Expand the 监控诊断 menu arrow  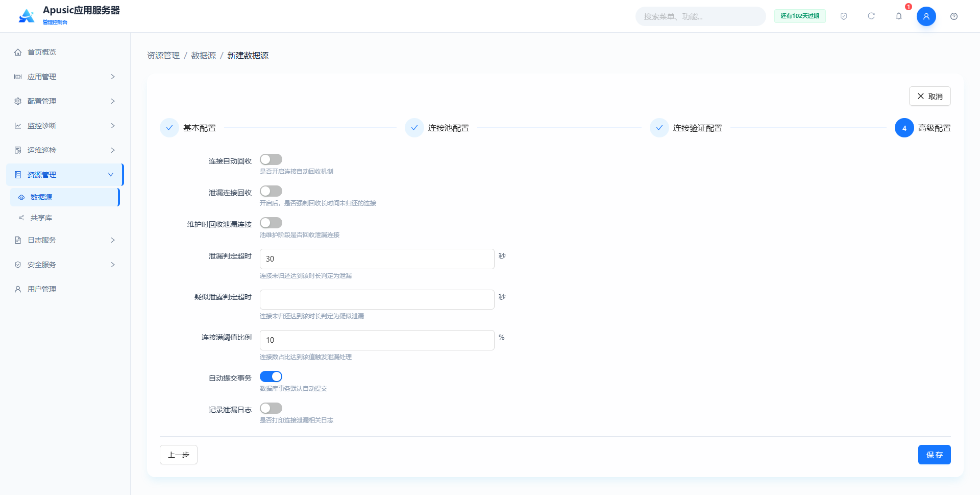click(113, 126)
